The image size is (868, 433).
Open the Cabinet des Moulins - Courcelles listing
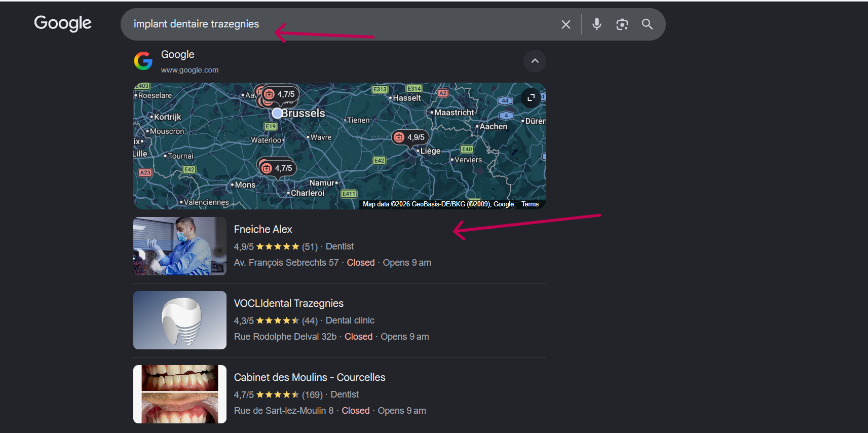click(x=310, y=377)
